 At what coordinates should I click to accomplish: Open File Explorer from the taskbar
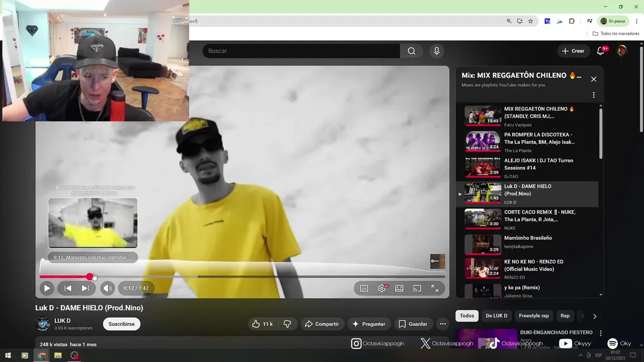58,355
